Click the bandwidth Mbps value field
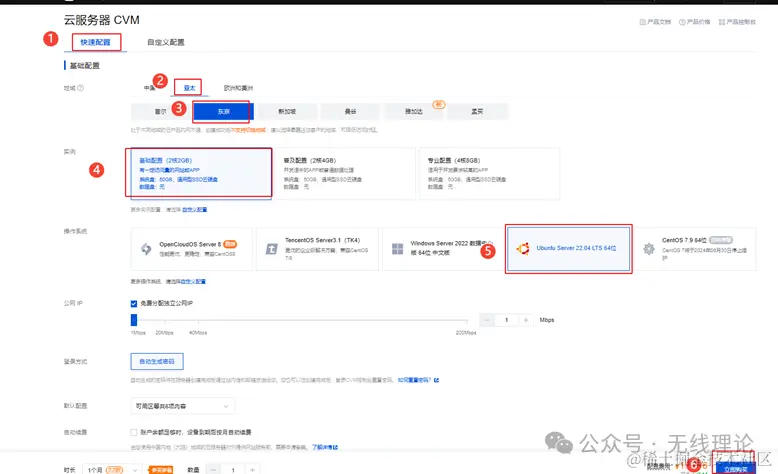 pos(507,320)
